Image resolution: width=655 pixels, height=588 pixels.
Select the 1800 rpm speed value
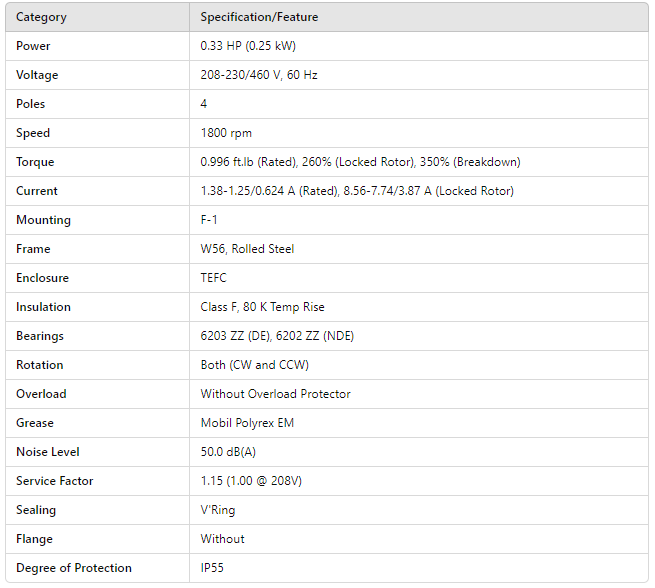coord(226,133)
